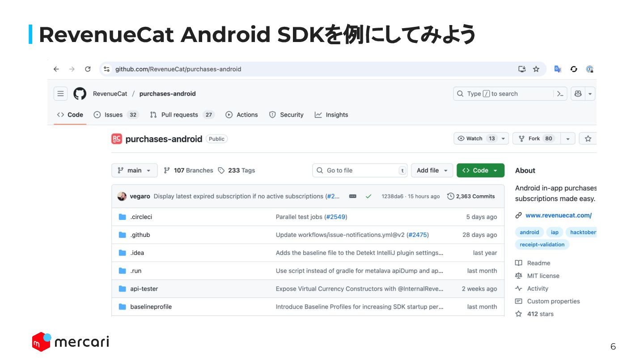Open the 2,363 Commits history

[471, 196]
